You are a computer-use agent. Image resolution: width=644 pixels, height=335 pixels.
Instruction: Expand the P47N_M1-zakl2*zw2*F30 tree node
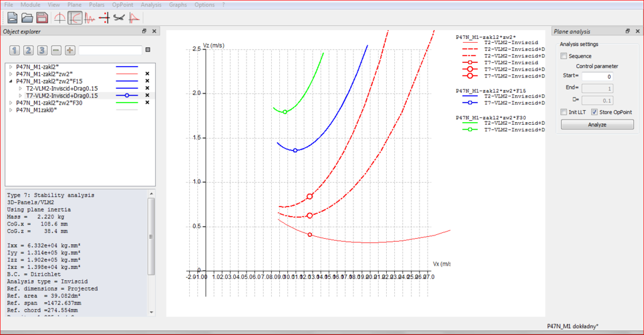pos(11,103)
